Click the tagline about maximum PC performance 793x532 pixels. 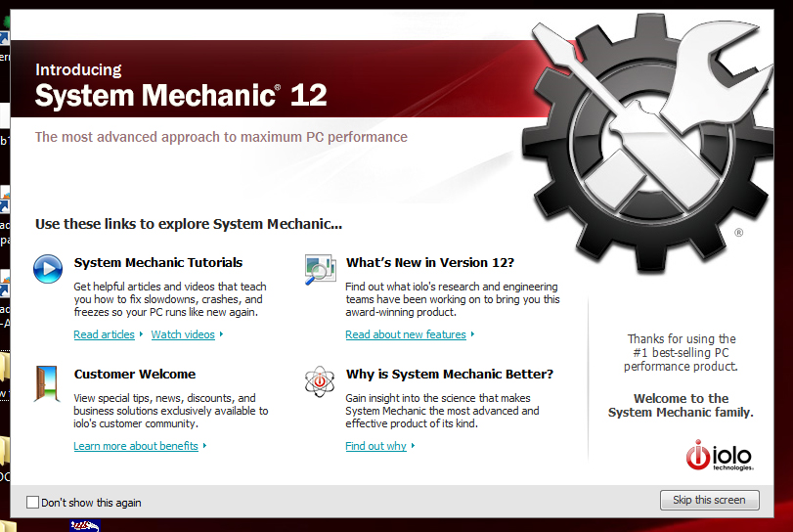pyautogui.click(x=221, y=137)
